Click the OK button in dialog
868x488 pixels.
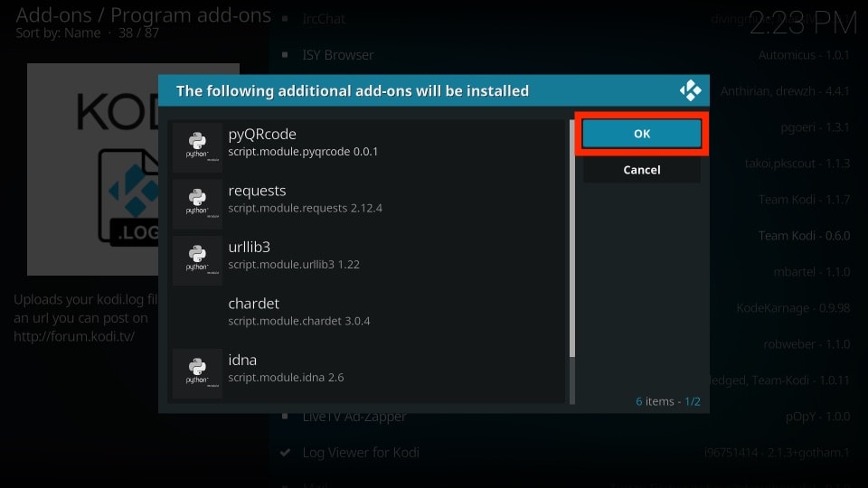coord(642,134)
